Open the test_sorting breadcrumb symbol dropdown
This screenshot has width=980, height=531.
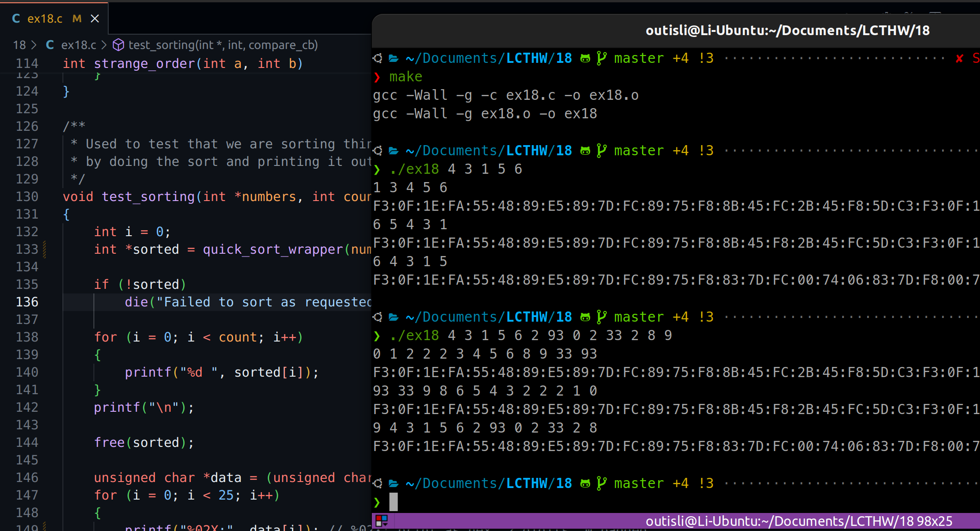coord(222,45)
